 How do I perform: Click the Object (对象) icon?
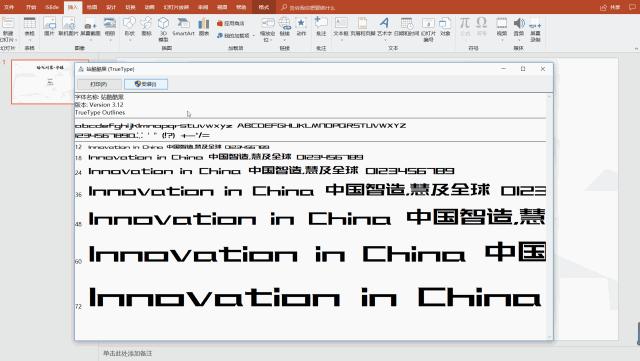tap(445, 23)
